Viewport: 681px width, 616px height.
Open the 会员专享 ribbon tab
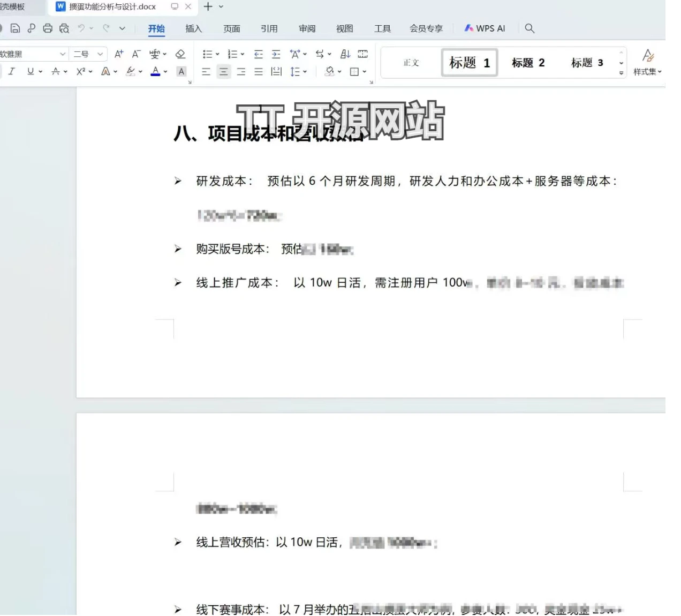(x=426, y=28)
